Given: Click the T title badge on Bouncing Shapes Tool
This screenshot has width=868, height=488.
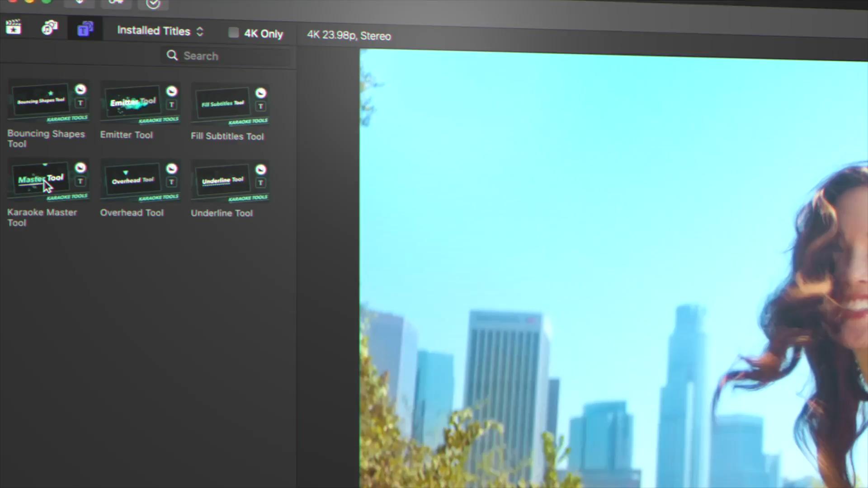Looking at the screenshot, I should click(80, 103).
